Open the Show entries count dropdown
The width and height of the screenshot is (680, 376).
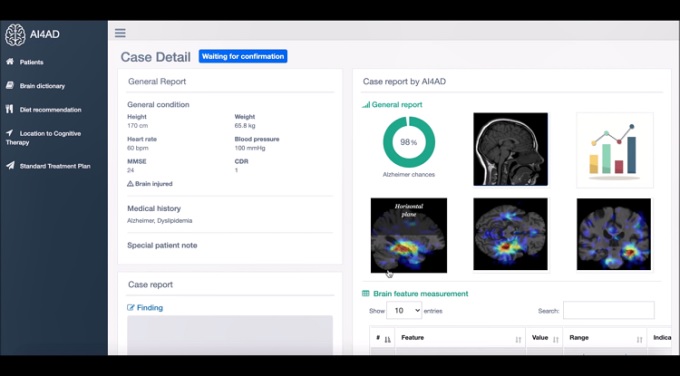click(x=404, y=311)
